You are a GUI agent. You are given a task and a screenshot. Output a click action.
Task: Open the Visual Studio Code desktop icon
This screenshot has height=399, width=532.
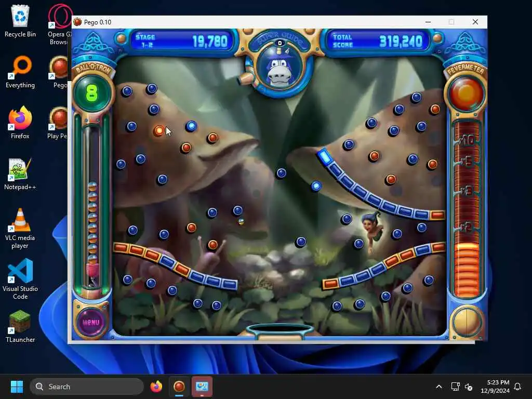pos(20,280)
